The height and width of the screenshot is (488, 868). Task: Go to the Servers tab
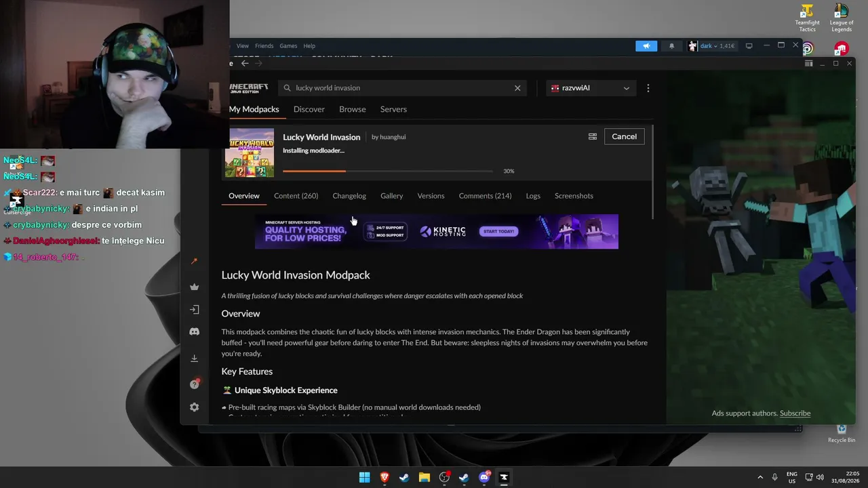pyautogui.click(x=393, y=109)
